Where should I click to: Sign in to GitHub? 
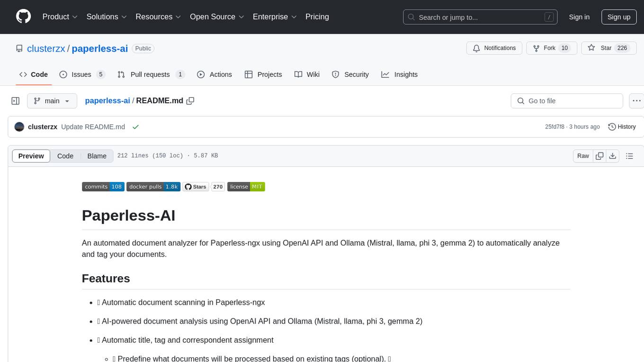click(x=579, y=17)
